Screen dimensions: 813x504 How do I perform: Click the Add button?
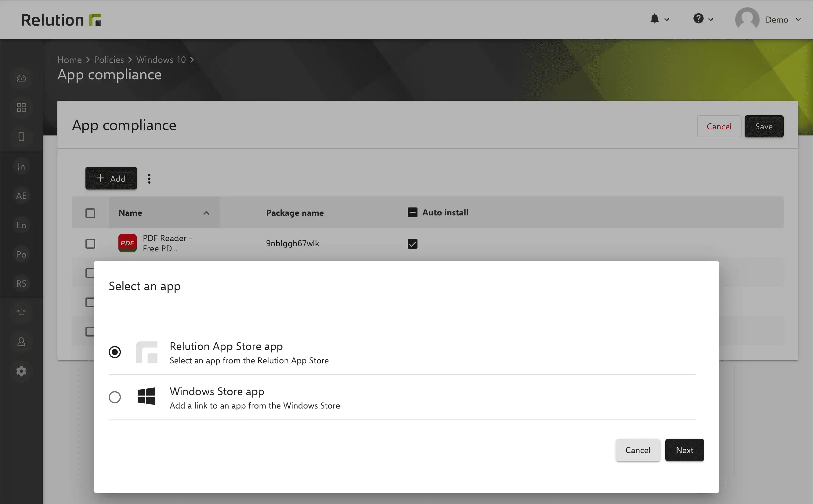point(111,178)
